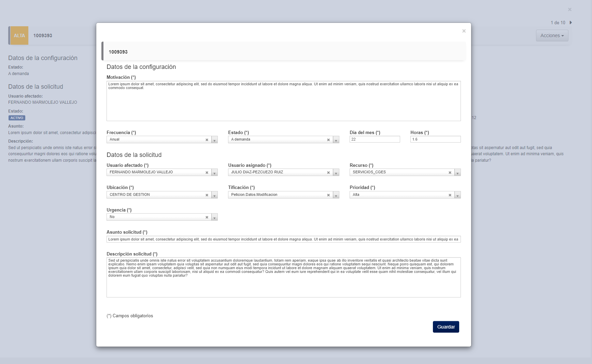Click the selected value 'JULIO DIAZ-PEZCUEZO RUIZ'
The image size is (592, 364).
(x=257, y=172)
